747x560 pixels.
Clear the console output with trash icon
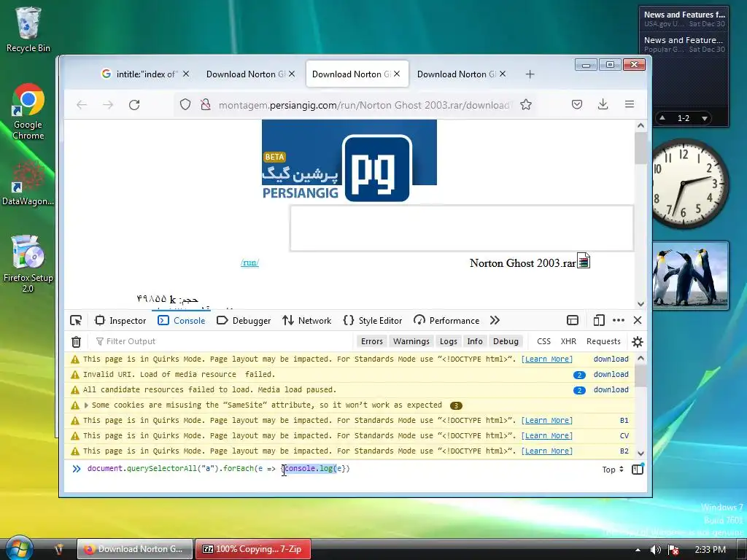click(76, 341)
